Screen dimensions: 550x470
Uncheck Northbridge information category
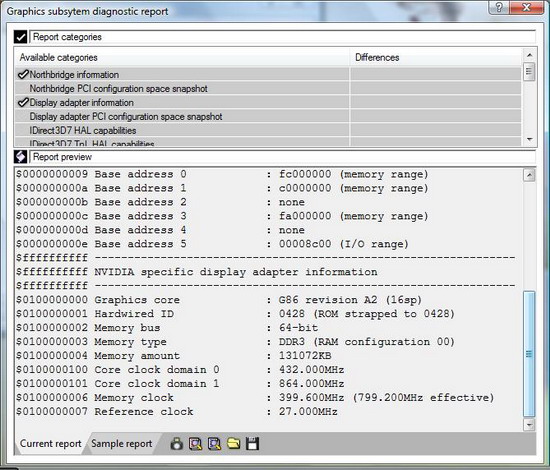(23, 74)
